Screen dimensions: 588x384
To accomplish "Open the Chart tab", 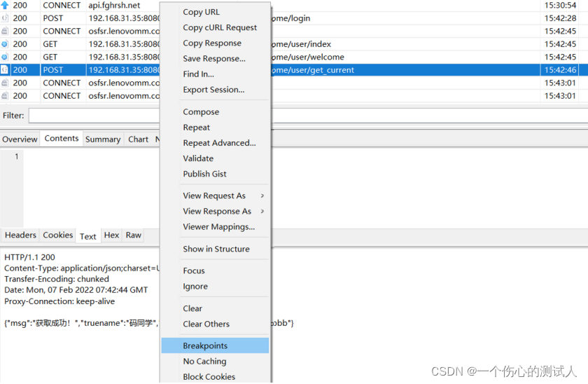I will [139, 139].
